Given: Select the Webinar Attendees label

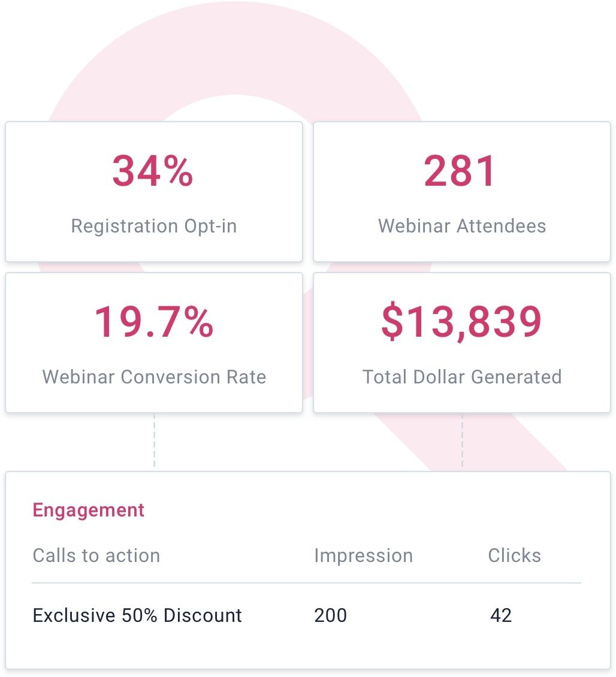Looking at the screenshot, I should [462, 226].
